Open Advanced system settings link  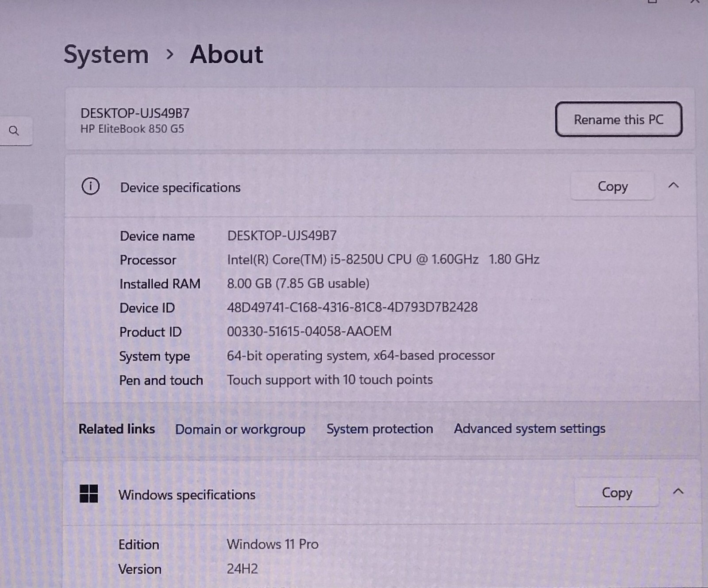pyautogui.click(x=530, y=428)
